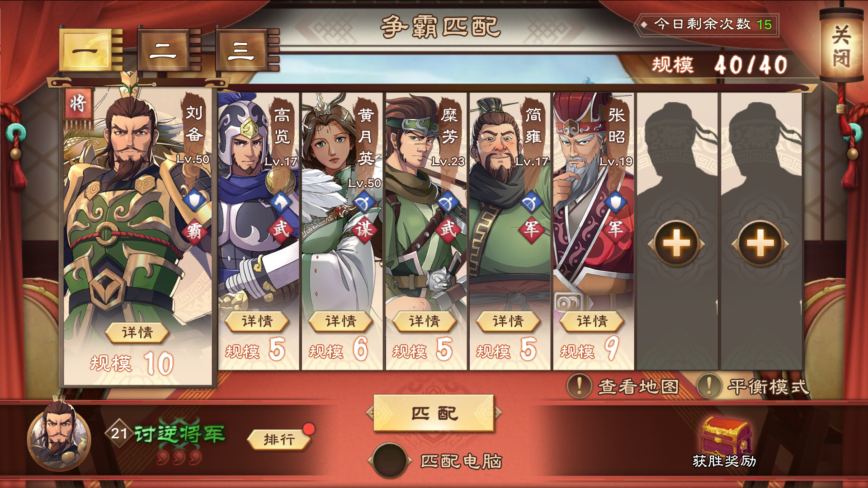Screen dimensions: 868x488
Task: Click the 匹配 match button
Action: click(x=434, y=413)
